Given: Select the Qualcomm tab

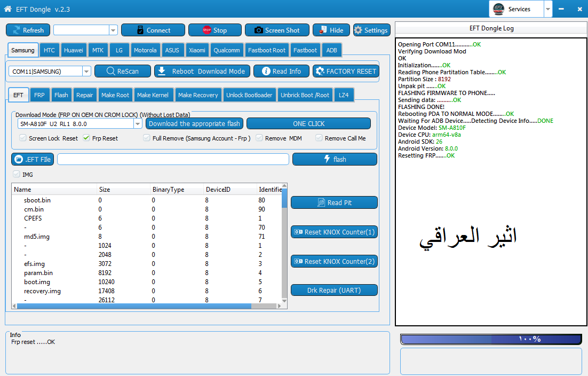Looking at the screenshot, I should tap(226, 50).
